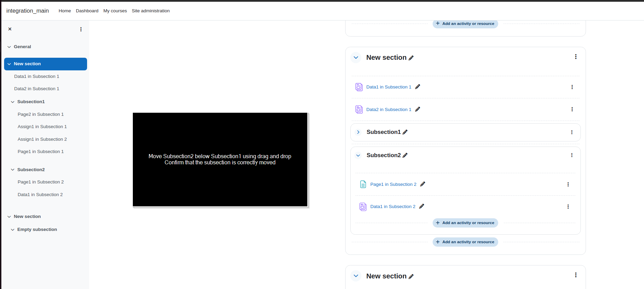Open actions menu for Data2 in Subsection 1
Viewport: 644px width, 289px height.
572,109
